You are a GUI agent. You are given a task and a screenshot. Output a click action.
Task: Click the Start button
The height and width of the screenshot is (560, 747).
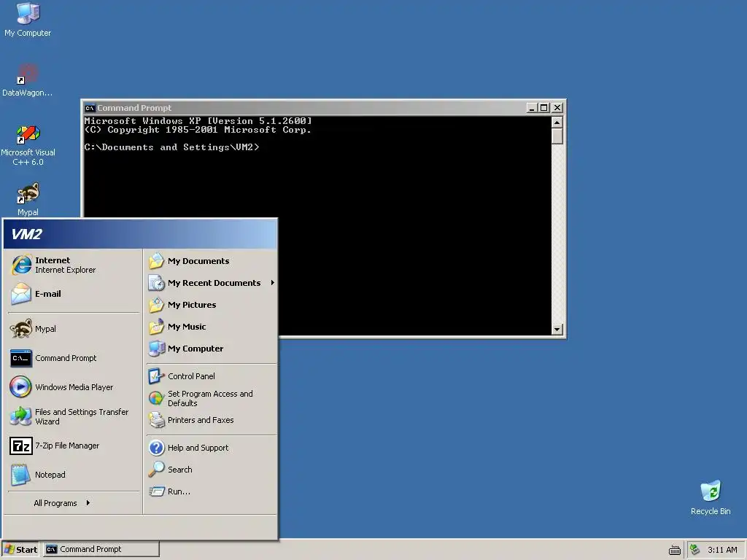tap(21, 550)
